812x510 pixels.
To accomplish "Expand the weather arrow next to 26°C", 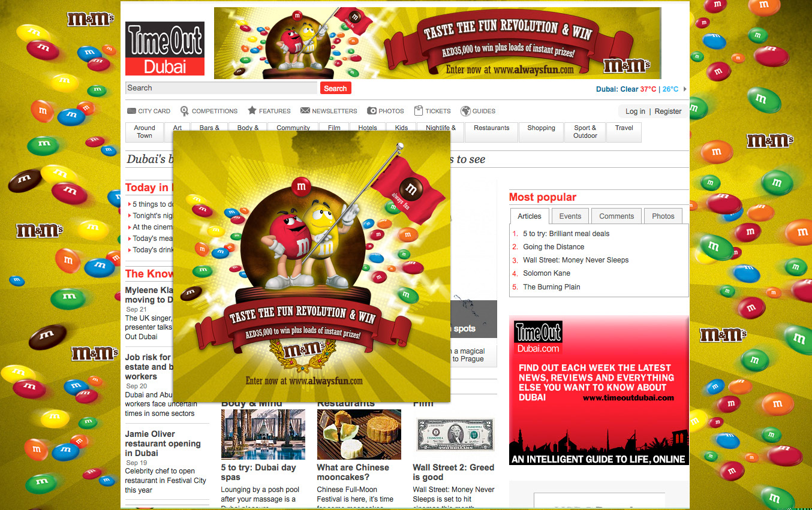I will [x=685, y=89].
